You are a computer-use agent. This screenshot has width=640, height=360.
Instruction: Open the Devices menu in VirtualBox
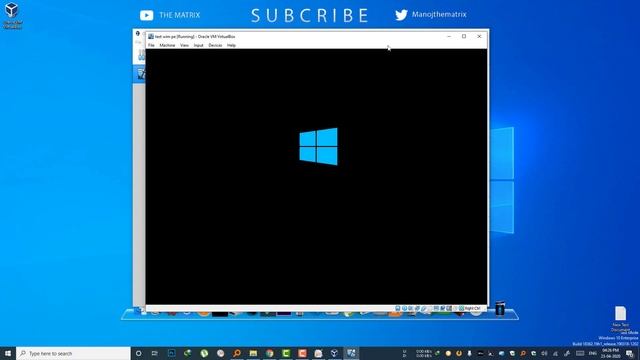coord(215,45)
